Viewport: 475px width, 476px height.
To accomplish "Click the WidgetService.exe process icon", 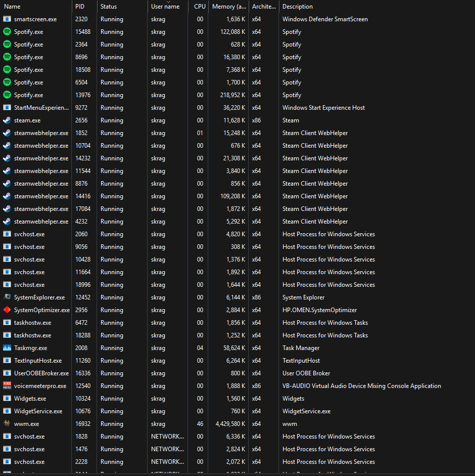I will pyautogui.click(x=7, y=411).
